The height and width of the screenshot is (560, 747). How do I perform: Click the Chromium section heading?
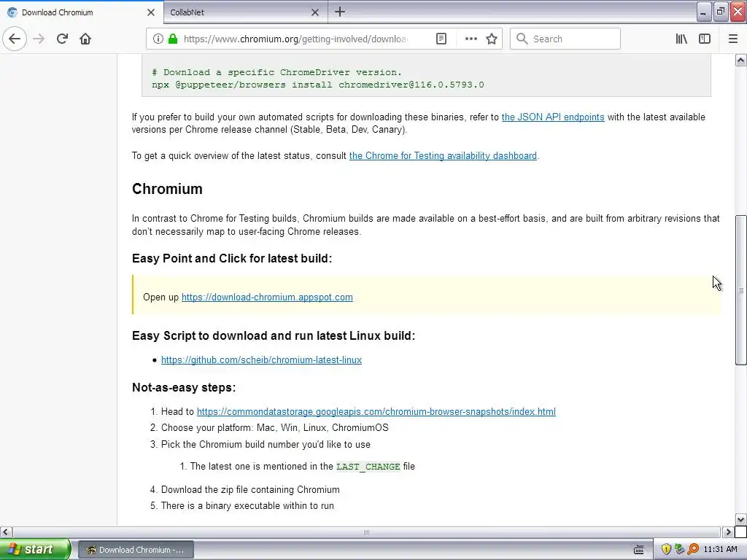point(167,189)
